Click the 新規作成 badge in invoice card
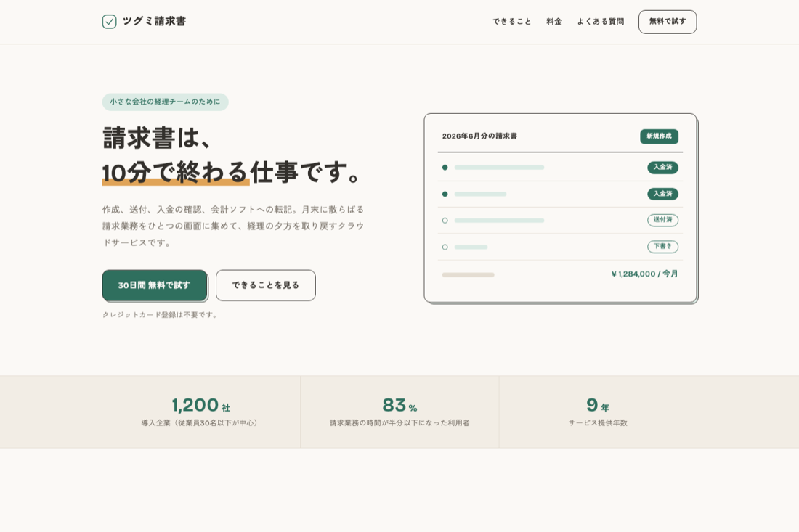The image size is (799, 532). (x=659, y=136)
